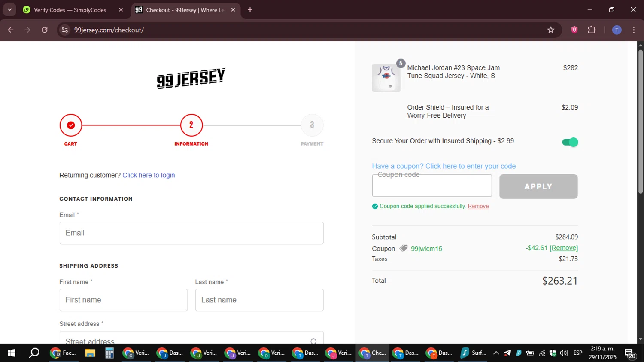
Task: Bookmark this page with the star icon
Action: [x=551, y=30]
